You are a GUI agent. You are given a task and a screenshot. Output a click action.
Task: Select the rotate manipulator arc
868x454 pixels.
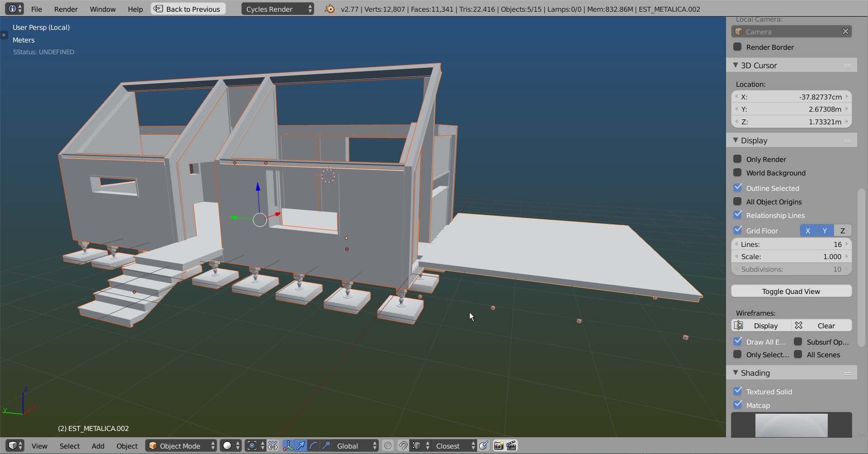313,445
